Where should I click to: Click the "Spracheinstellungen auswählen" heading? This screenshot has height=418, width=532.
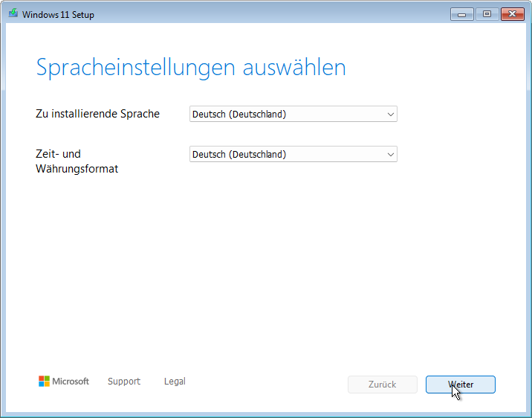pyautogui.click(x=191, y=68)
